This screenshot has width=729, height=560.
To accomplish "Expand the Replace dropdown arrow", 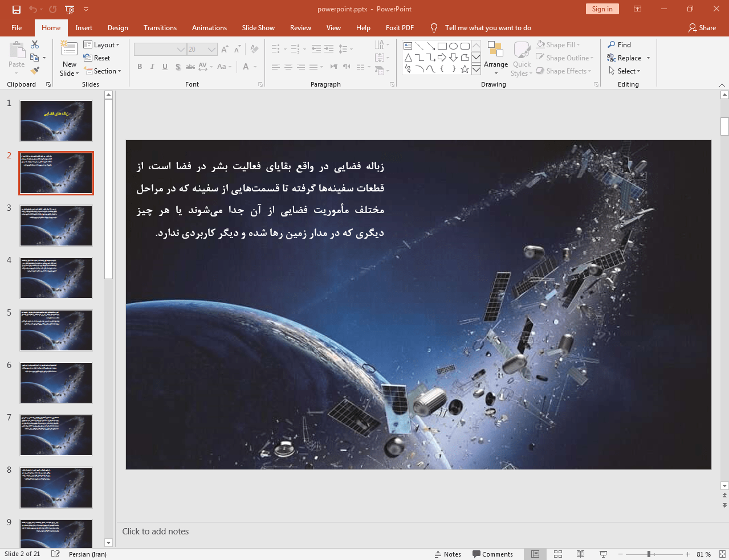I will [648, 58].
